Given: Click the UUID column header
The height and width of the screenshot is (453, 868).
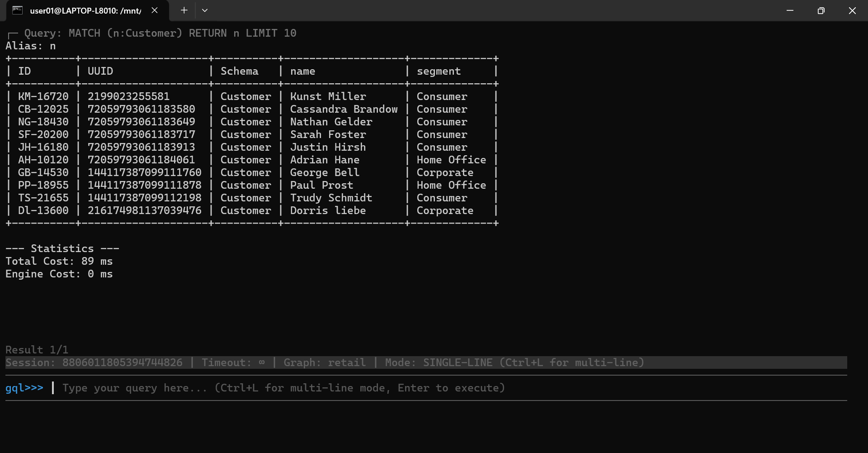Looking at the screenshot, I should (x=100, y=71).
